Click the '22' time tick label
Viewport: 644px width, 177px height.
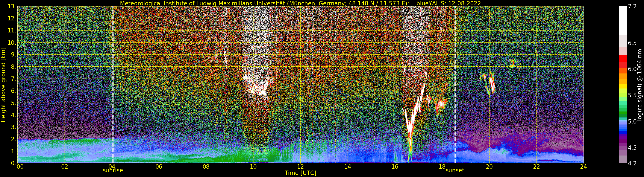536,167
